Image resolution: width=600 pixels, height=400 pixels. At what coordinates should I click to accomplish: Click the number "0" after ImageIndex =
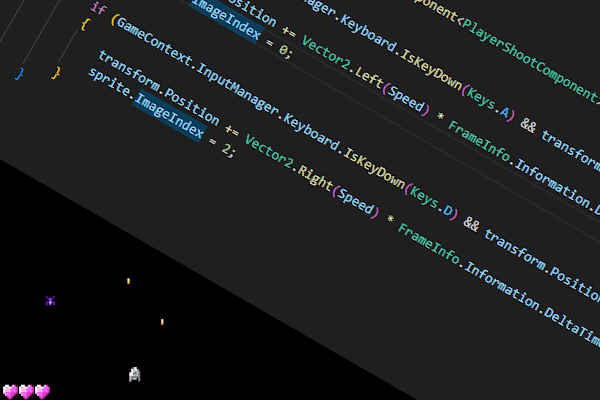[284, 50]
